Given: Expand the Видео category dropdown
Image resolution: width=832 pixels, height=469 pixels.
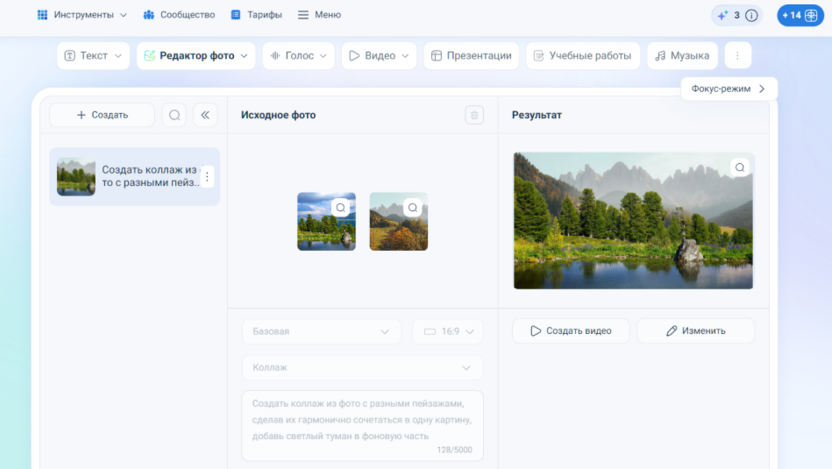Looking at the screenshot, I should coord(379,56).
